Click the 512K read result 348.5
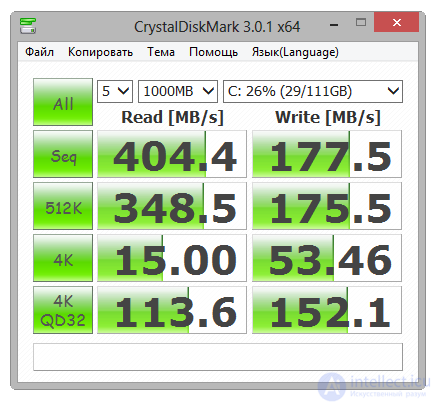 tap(172, 206)
